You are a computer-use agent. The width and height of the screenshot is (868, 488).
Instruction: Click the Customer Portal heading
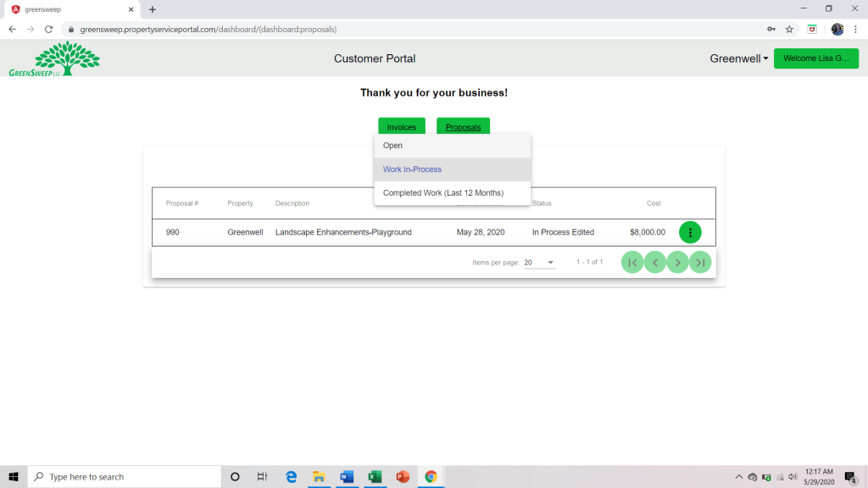click(x=375, y=58)
